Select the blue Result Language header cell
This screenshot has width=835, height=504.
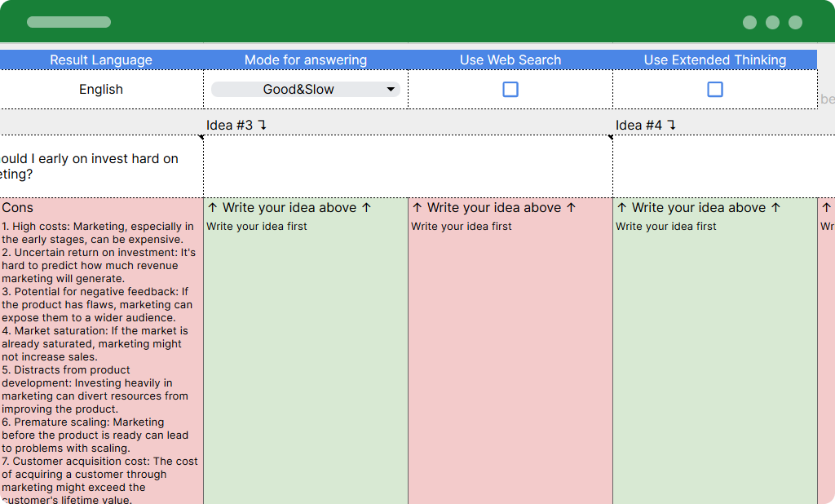tap(101, 60)
